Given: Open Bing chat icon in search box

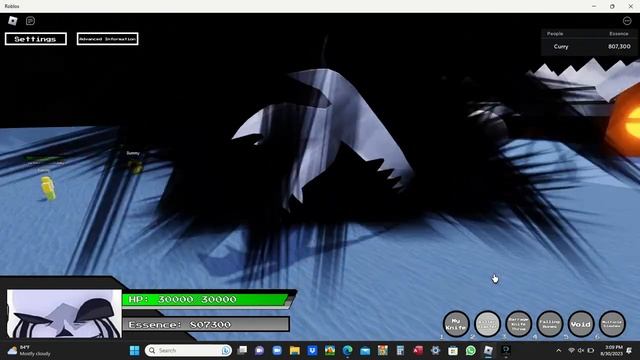Looking at the screenshot, I should pos(226,350).
